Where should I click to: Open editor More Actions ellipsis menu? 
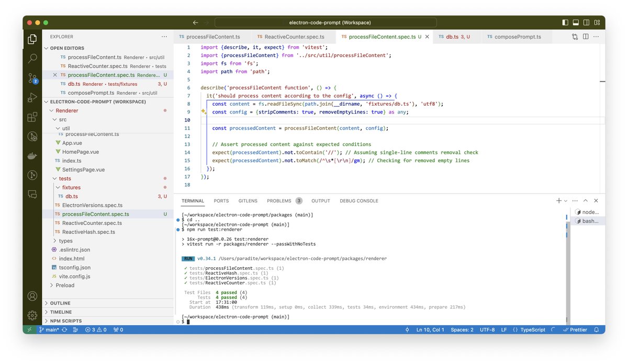click(596, 37)
